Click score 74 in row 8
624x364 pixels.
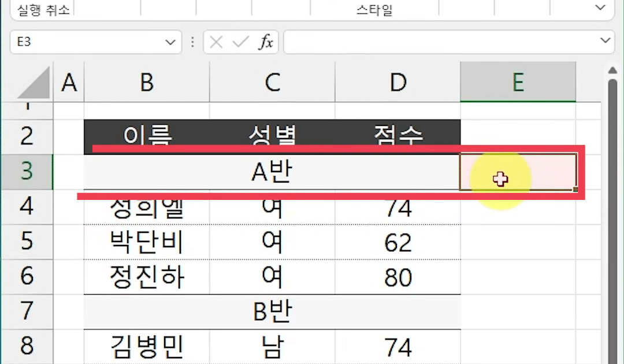[398, 347]
